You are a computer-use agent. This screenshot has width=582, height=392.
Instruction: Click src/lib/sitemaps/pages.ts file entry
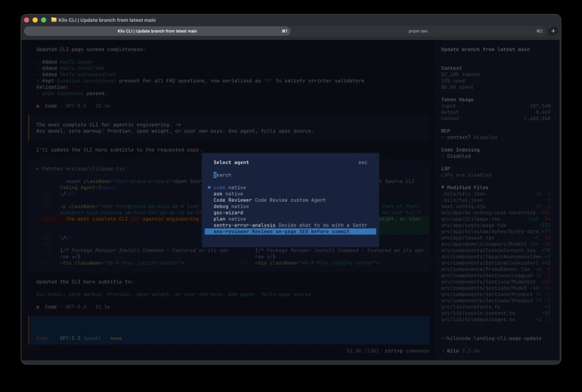(496, 320)
